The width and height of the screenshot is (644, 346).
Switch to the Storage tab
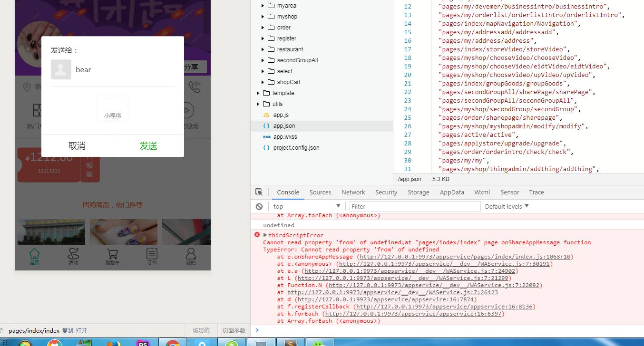coord(419,192)
